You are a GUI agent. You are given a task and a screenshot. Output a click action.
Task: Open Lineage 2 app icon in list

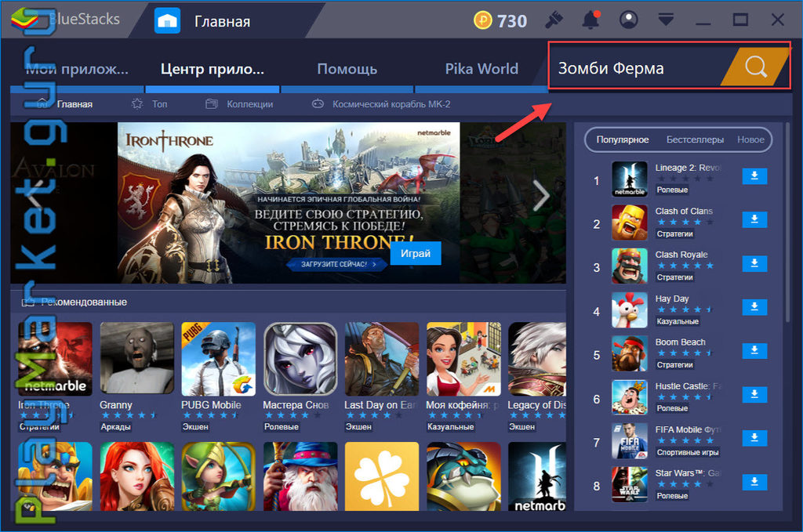click(630, 179)
